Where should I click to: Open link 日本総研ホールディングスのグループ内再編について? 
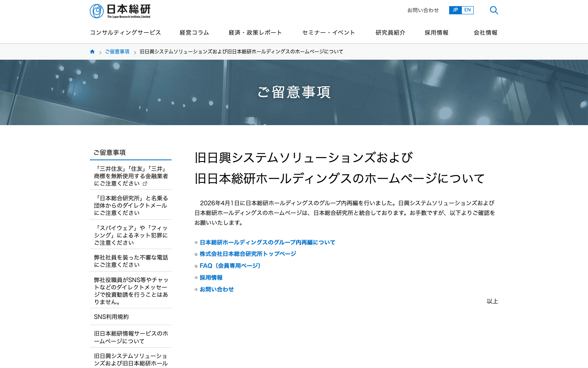(x=267, y=242)
